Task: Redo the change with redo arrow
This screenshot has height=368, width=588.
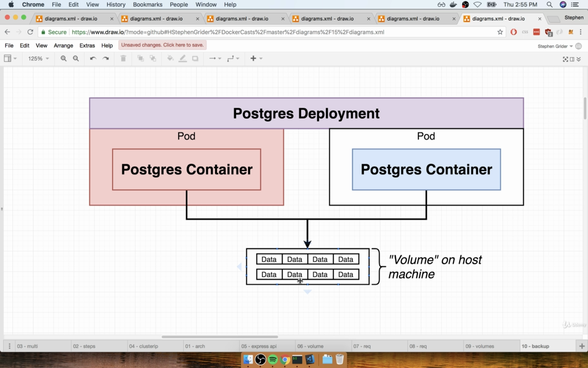Action: click(106, 58)
